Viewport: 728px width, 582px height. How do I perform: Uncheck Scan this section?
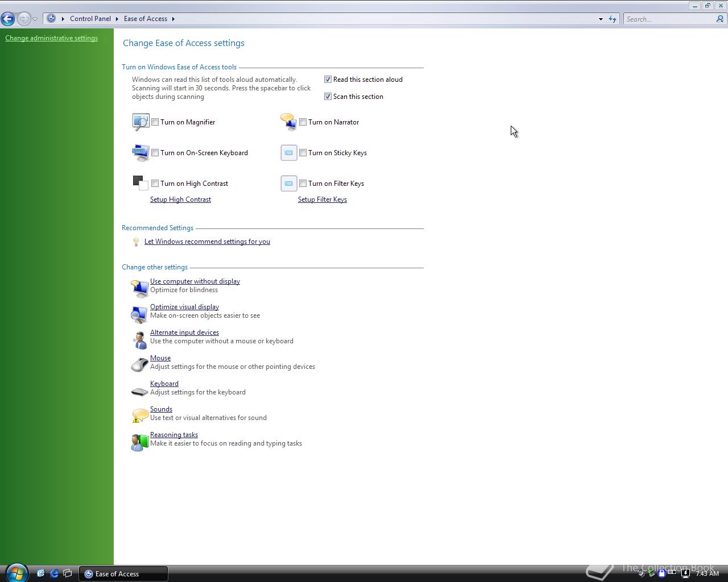pyautogui.click(x=328, y=97)
